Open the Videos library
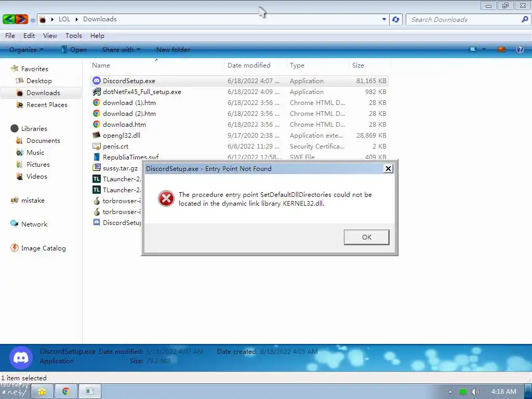 tap(37, 177)
